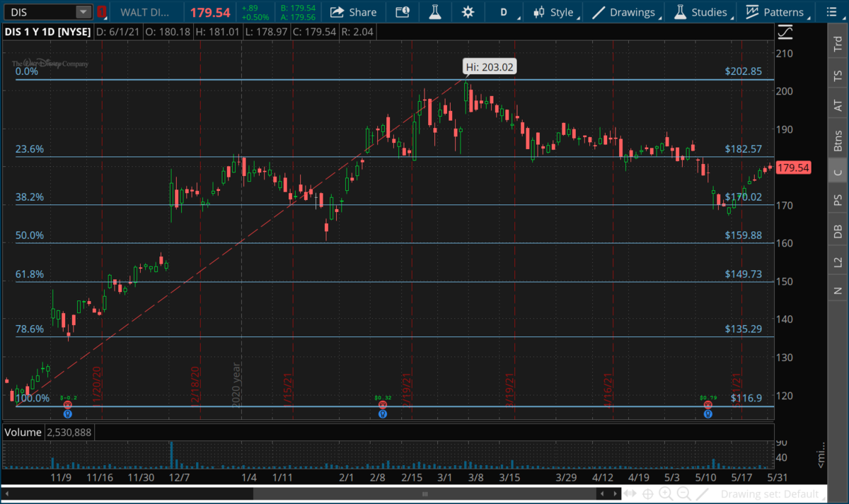Click the Volume study label
This screenshot has height=504, width=849.
pyautogui.click(x=23, y=431)
